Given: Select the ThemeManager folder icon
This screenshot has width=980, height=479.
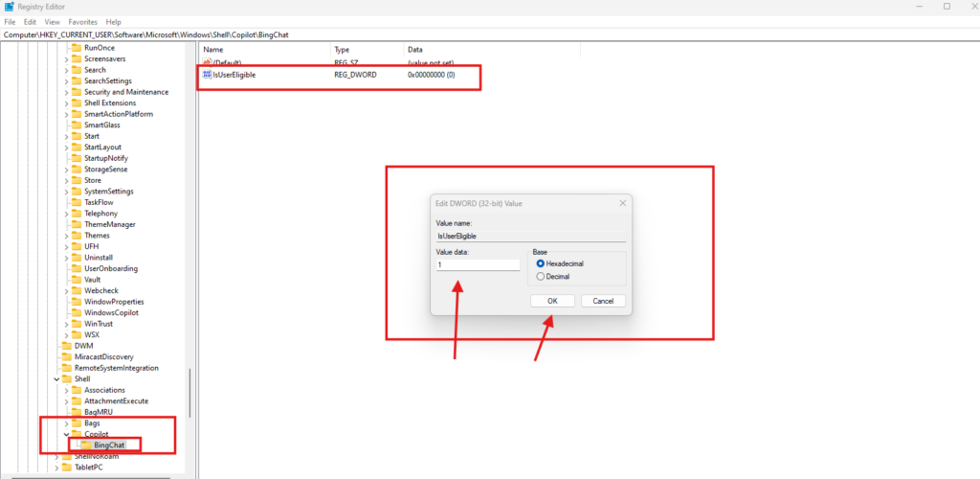Looking at the screenshot, I should click(x=77, y=224).
